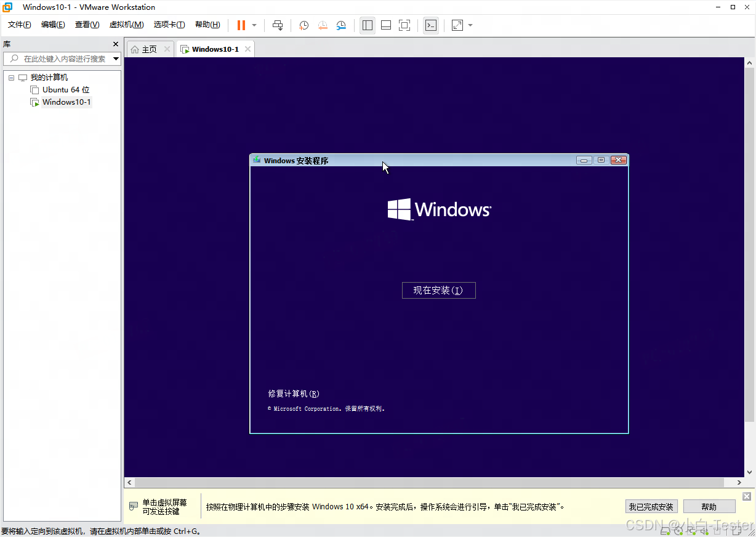756x537 pixels.
Task: Click the keyboard icon in hint bar
Action: (134, 506)
